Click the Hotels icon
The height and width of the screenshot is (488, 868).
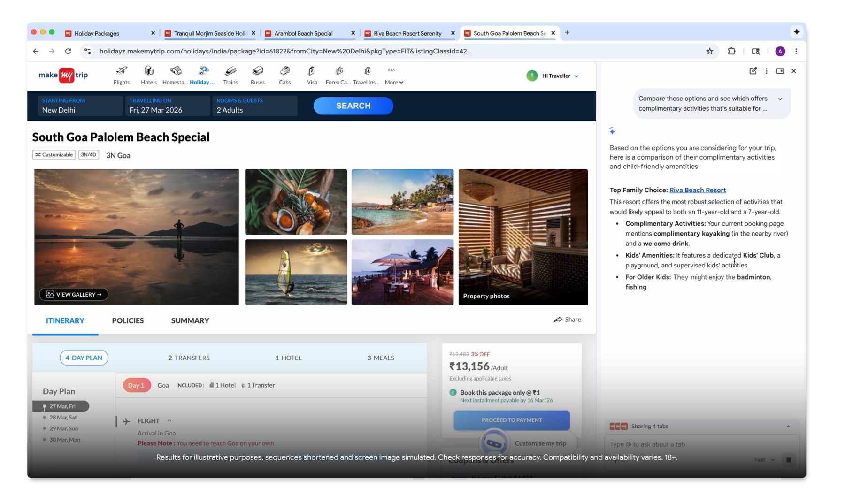tap(148, 71)
